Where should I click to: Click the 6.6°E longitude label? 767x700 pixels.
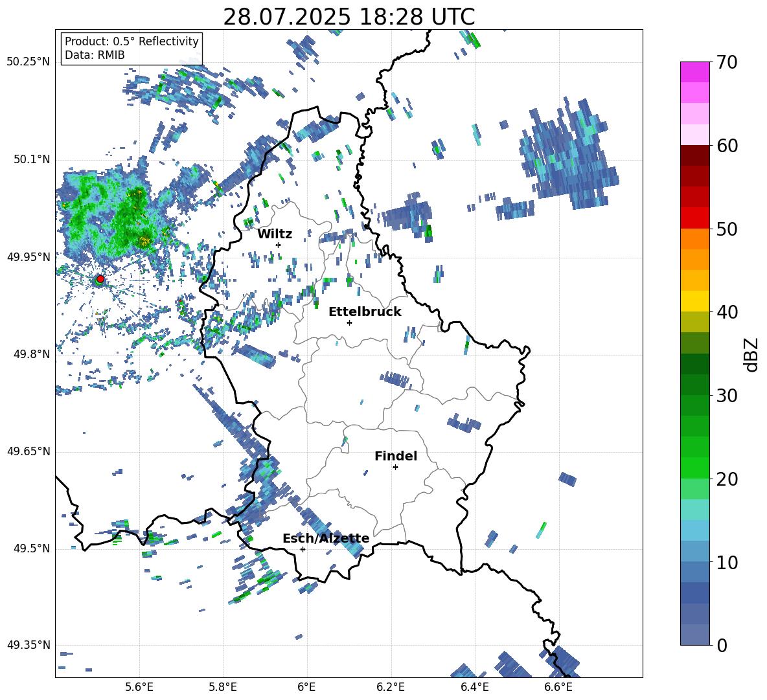(558, 688)
